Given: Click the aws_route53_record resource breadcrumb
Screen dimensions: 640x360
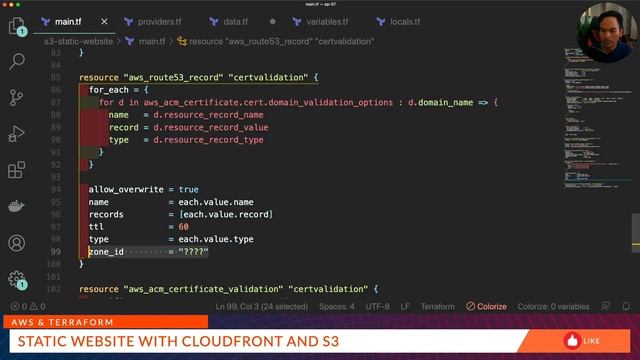Looking at the screenshot, I should click(x=281, y=41).
